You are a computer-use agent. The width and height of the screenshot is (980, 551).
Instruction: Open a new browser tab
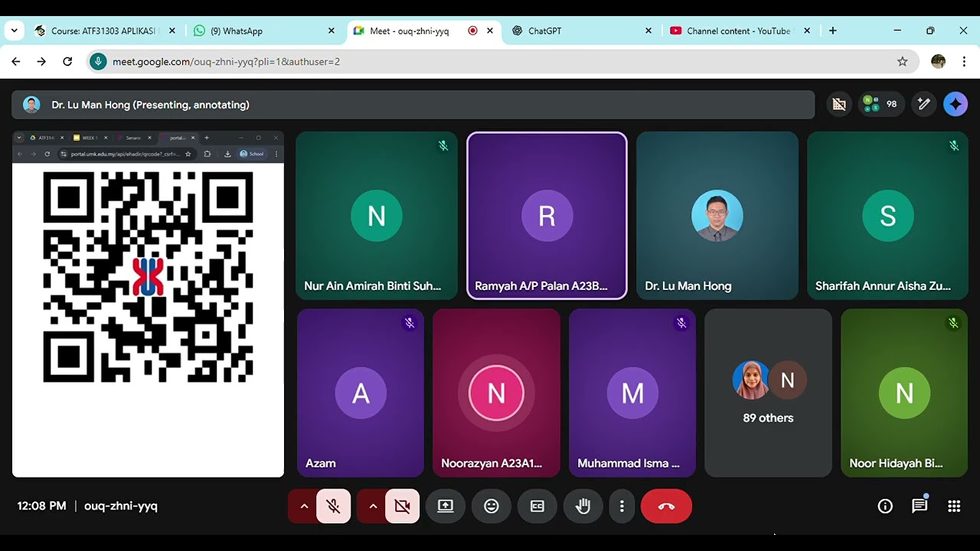click(833, 31)
